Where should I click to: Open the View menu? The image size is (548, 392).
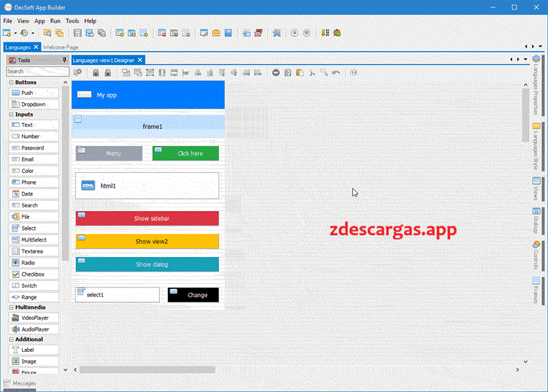[23, 21]
